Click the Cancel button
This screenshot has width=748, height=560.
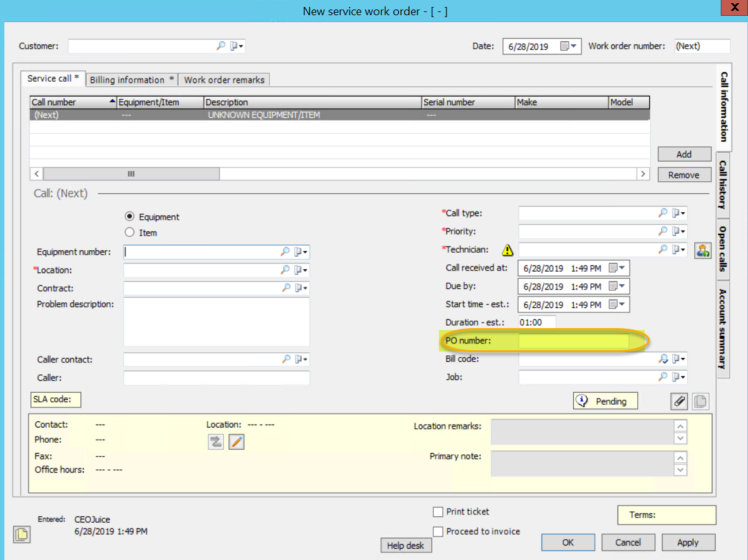(628, 542)
